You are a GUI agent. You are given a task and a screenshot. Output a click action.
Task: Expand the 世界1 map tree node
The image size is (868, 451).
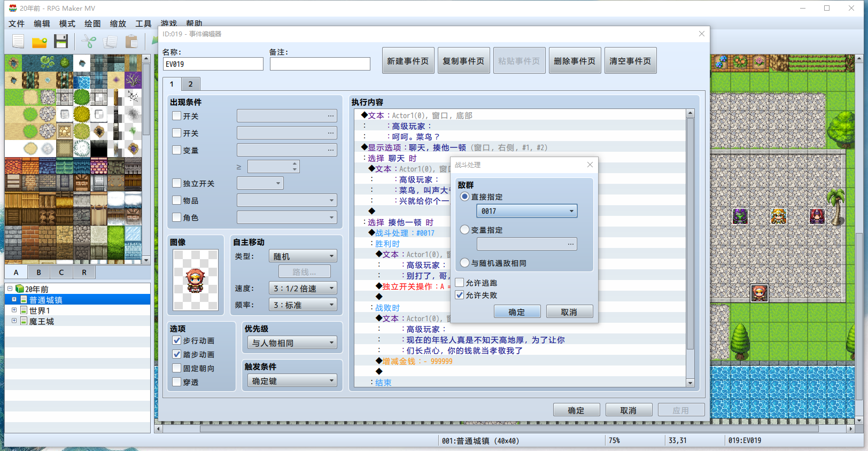coord(14,310)
